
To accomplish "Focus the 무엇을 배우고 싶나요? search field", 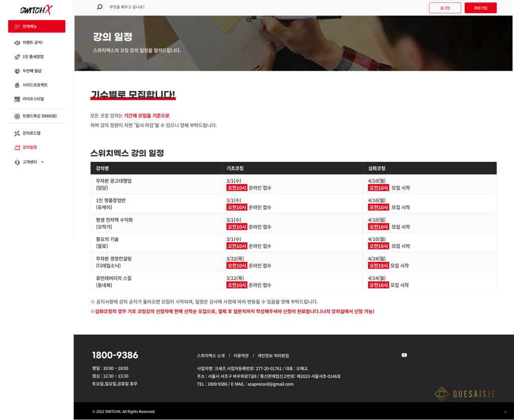I will point(127,7).
